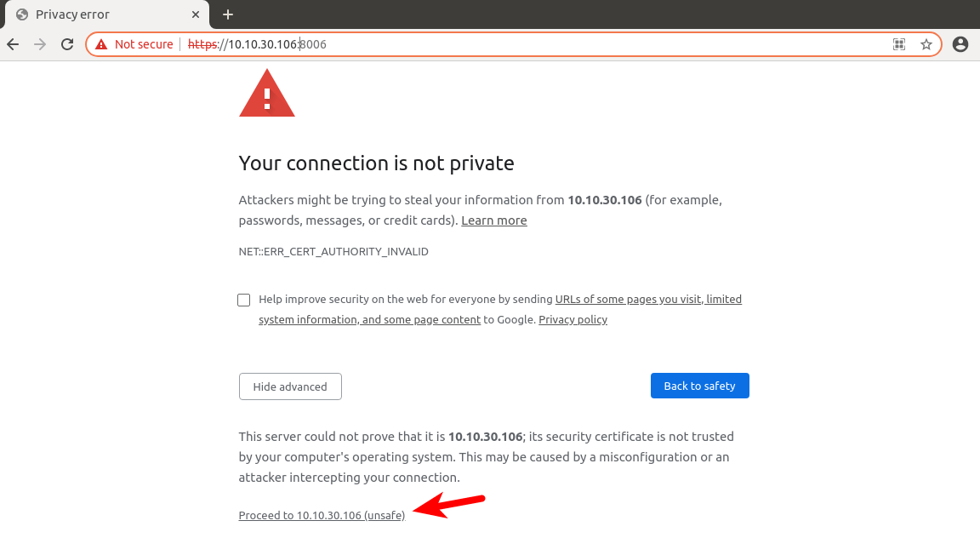Click Proceed to 10.10.30.106 (unsafe) link
Viewport: 980px width, 538px height.
click(322, 515)
